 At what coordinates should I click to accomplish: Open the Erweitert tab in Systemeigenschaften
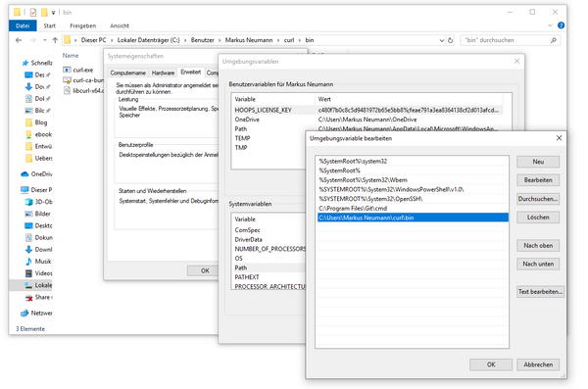point(190,73)
